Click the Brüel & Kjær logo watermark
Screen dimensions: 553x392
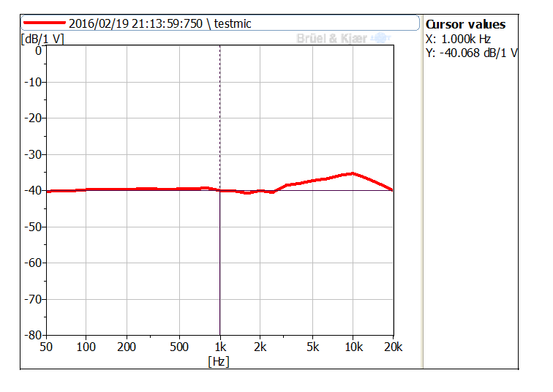click(x=341, y=38)
